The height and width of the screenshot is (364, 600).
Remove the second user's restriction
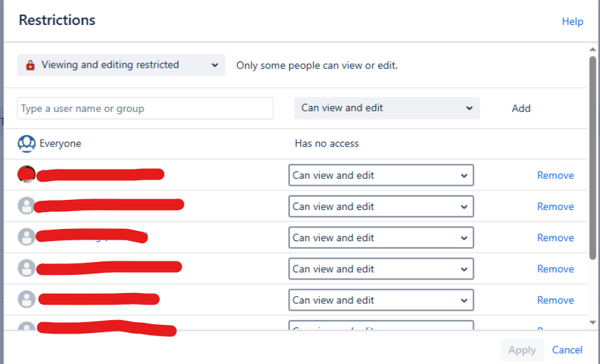[x=555, y=207]
